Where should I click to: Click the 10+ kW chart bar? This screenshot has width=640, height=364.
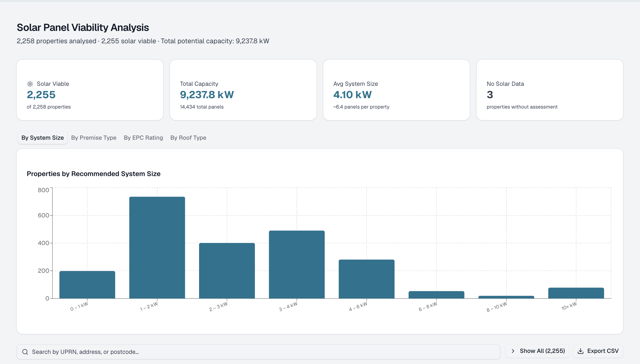576,293
